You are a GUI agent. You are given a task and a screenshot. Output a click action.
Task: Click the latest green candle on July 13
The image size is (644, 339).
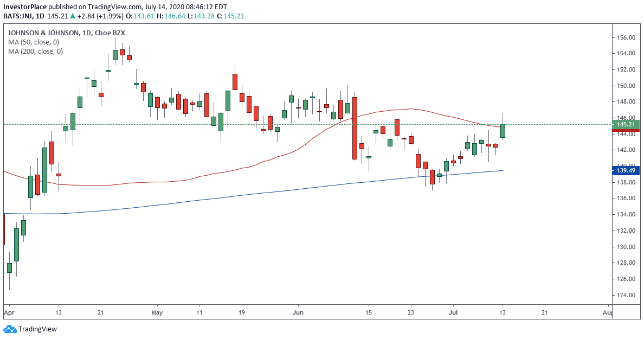(x=503, y=131)
